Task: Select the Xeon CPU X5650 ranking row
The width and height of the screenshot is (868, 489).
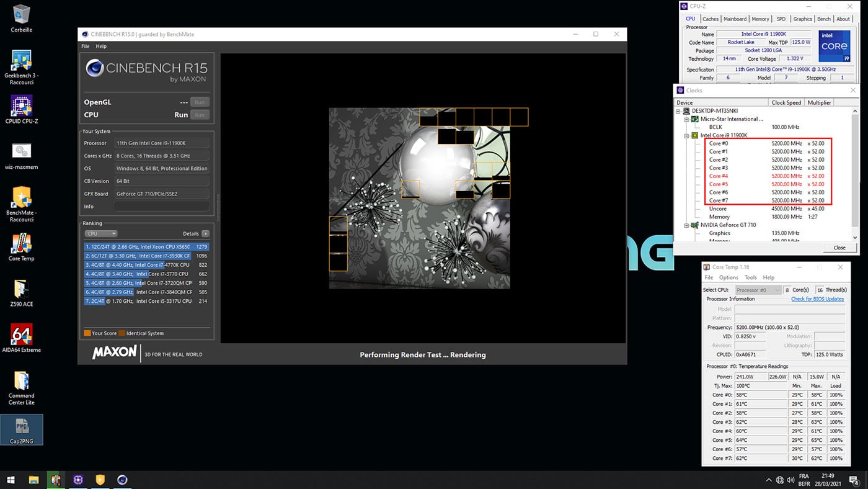Action: [x=146, y=247]
